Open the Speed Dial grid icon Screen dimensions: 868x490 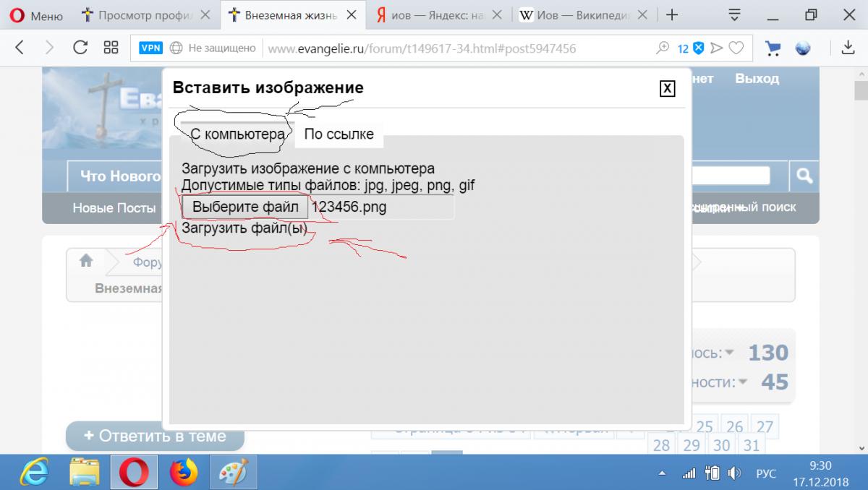(111, 48)
